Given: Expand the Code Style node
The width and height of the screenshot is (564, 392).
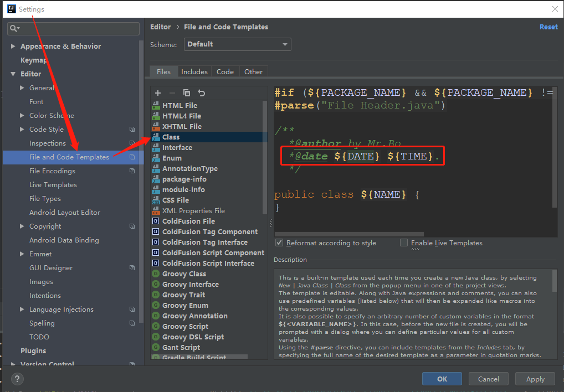Looking at the screenshot, I should 22,130.
